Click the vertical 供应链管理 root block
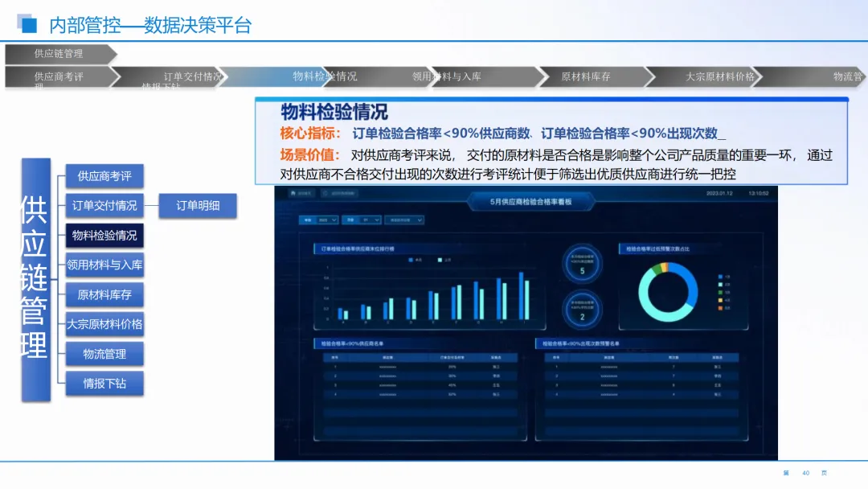The height and width of the screenshot is (489, 868). pos(36,280)
